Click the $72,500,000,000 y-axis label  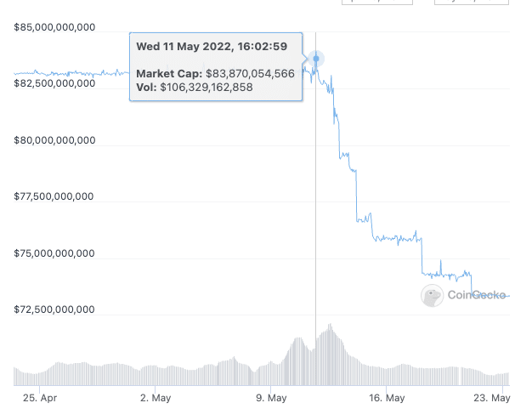54,310
